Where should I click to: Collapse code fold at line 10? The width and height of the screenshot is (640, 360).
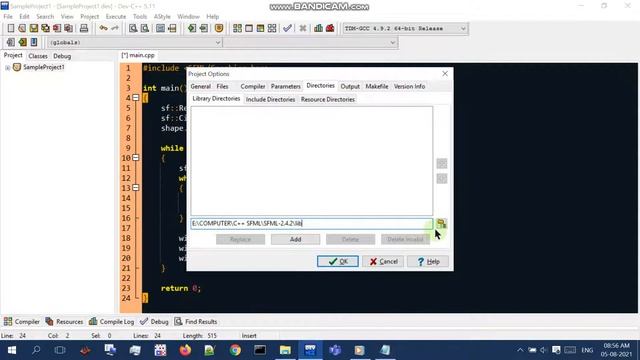point(136,158)
